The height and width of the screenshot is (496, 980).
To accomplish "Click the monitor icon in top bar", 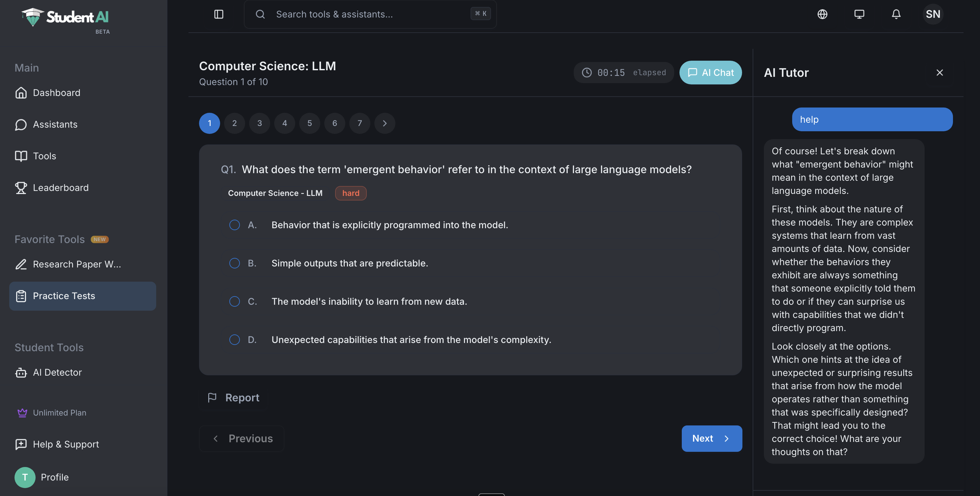I will (x=859, y=14).
